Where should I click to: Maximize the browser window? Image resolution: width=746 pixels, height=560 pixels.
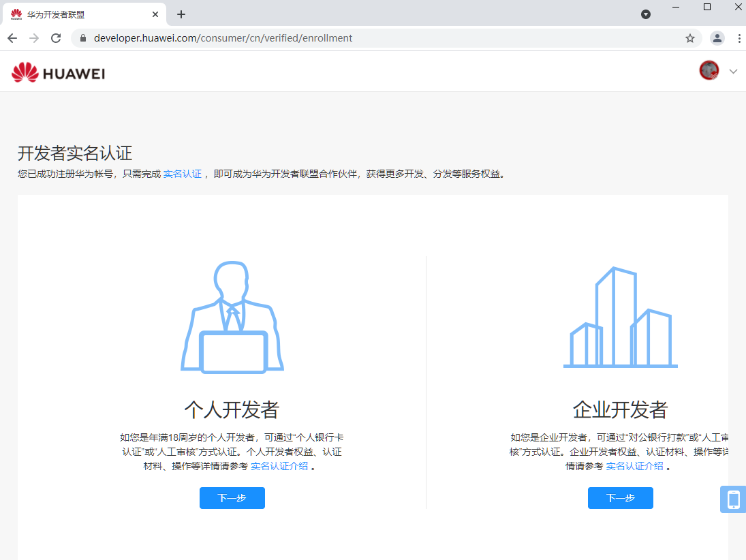click(x=707, y=7)
